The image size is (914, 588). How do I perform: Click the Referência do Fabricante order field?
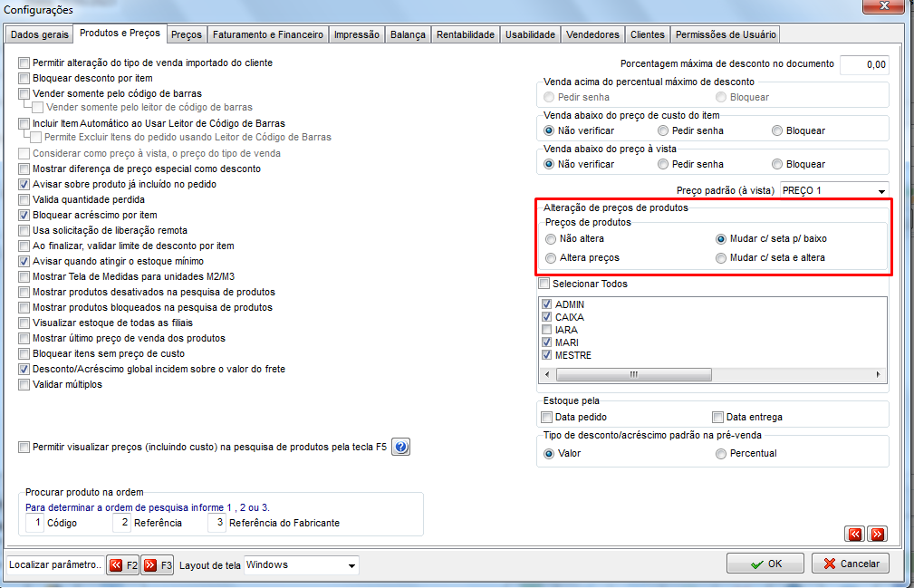pyautogui.click(x=216, y=523)
